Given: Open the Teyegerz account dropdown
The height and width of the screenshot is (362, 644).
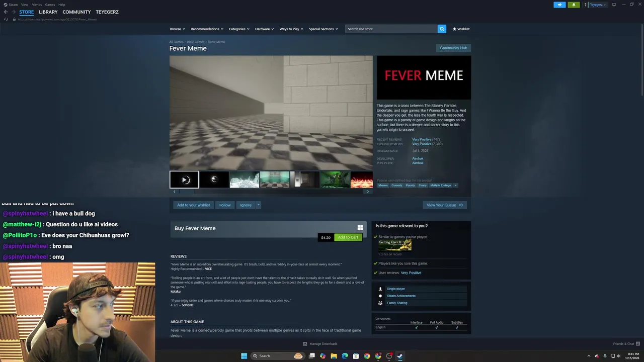Looking at the screenshot, I should pyautogui.click(x=598, y=5).
